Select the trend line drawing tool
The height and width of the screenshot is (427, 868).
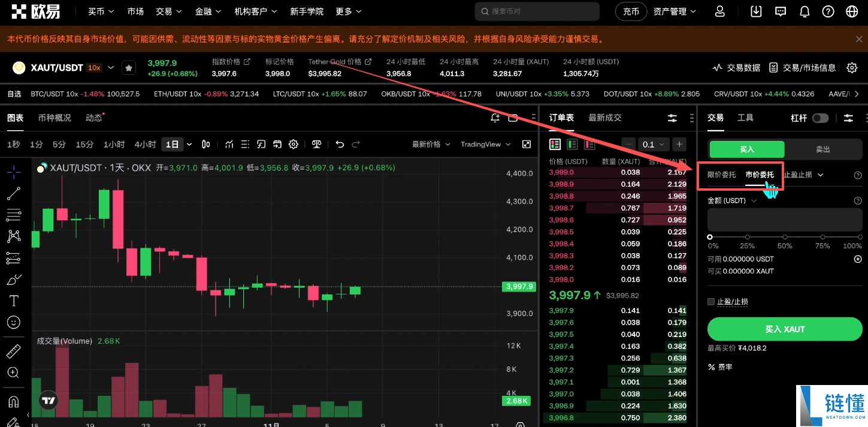click(14, 193)
